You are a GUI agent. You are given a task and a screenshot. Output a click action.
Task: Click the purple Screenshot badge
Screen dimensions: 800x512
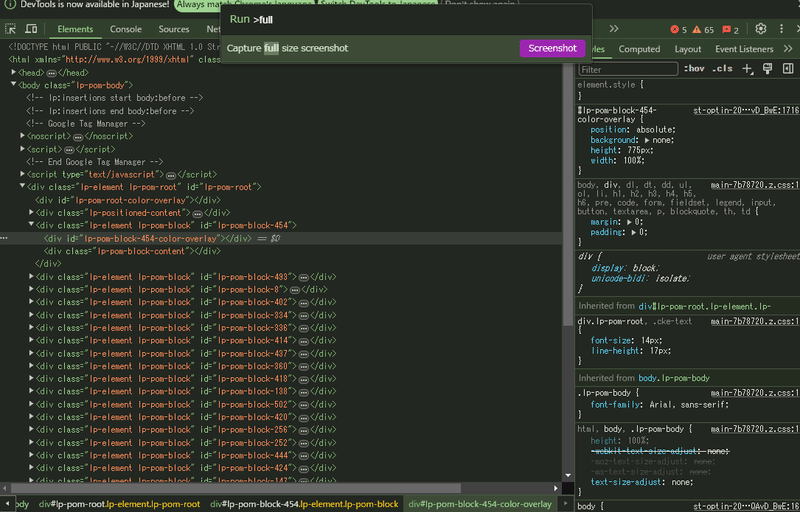click(552, 48)
